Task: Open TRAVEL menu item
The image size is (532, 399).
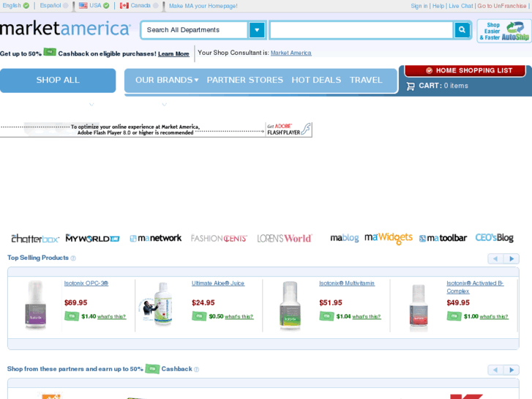Action: tap(366, 80)
